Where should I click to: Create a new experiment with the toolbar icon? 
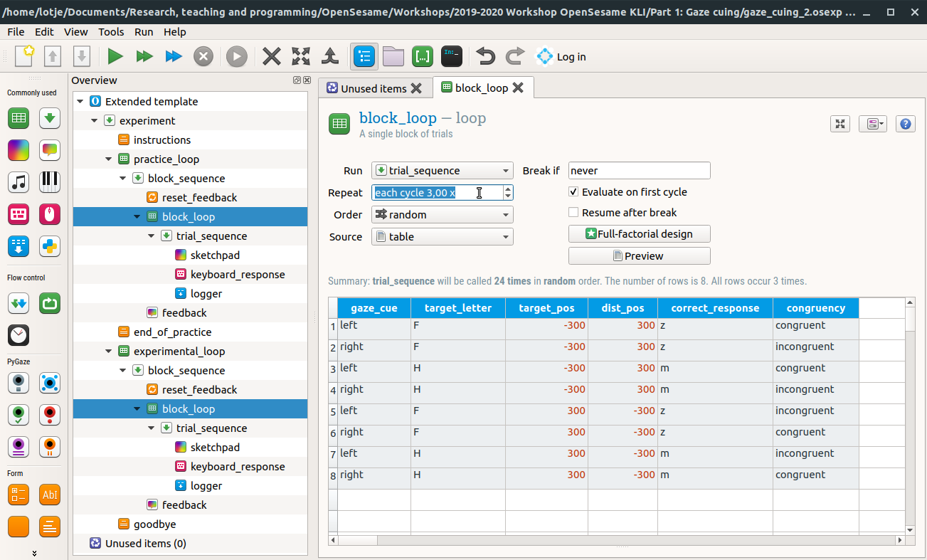point(25,56)
